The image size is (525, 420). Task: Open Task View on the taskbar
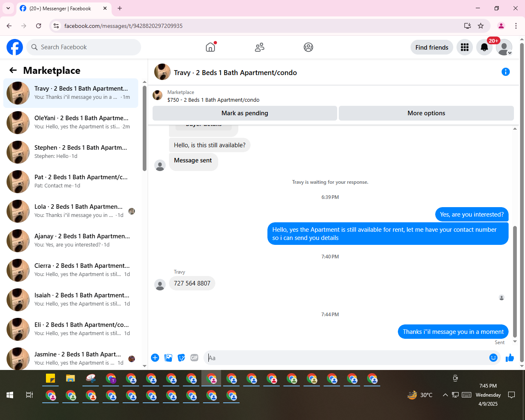point(30,395)
